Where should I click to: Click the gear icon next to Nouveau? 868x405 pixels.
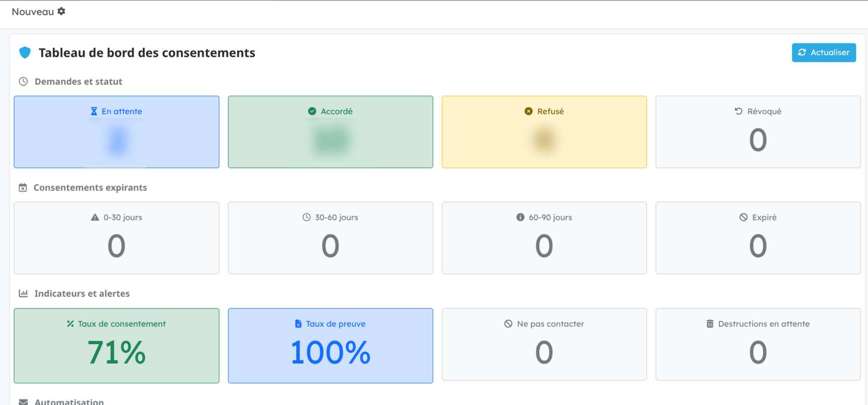point(61,12)
